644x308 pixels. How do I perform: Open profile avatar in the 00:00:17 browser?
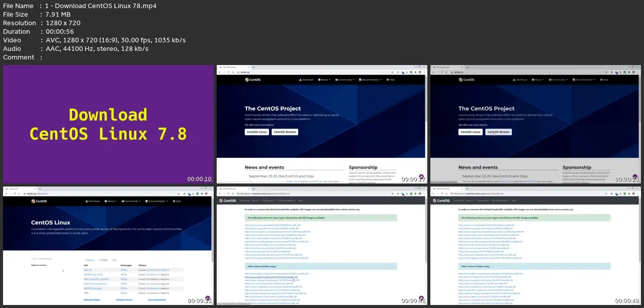click(x=420, y=72)
